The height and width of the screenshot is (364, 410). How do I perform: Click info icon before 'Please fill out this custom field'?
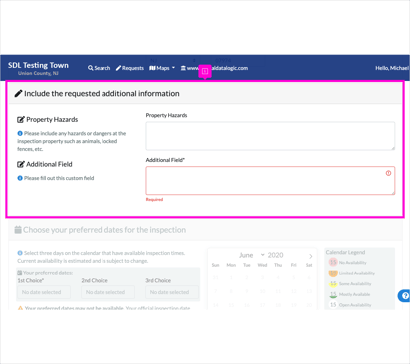click(20, 178)
